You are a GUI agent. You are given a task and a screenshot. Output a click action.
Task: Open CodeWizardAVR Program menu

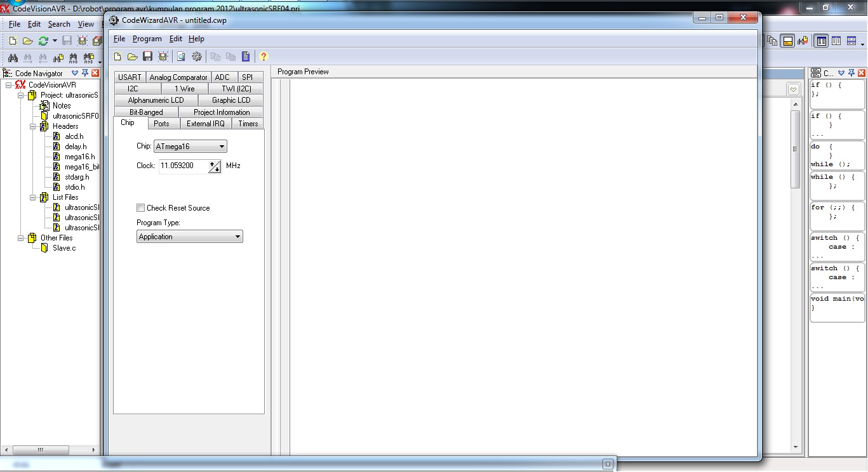tap(147, 39)
